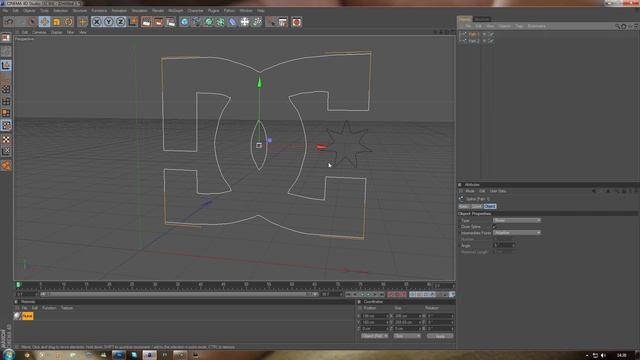Open the Object (Rel) coordinates dropdown
Viewport: 640px width, 360px height.
[375, 336]
